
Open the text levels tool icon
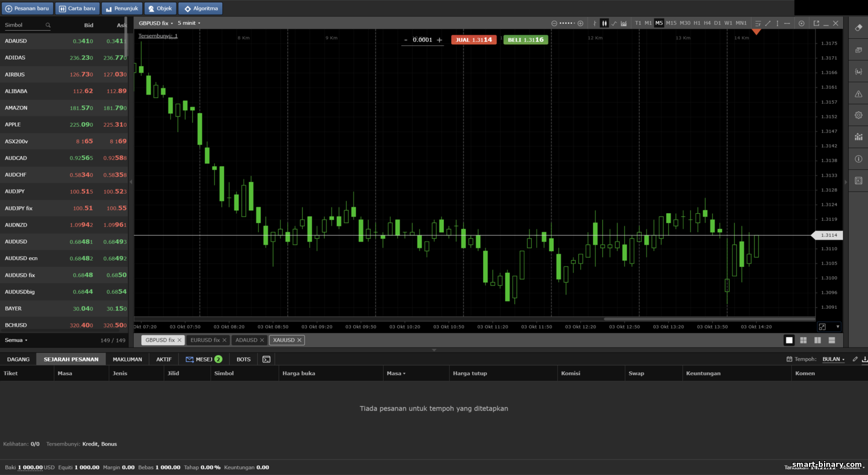(x=758, y=23)
